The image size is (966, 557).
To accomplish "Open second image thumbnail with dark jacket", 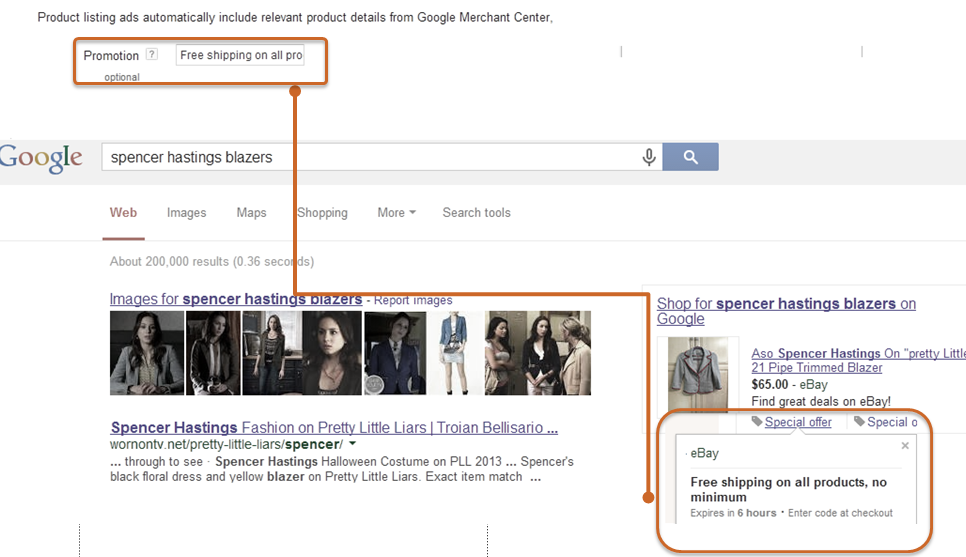I will click(213, 353).
